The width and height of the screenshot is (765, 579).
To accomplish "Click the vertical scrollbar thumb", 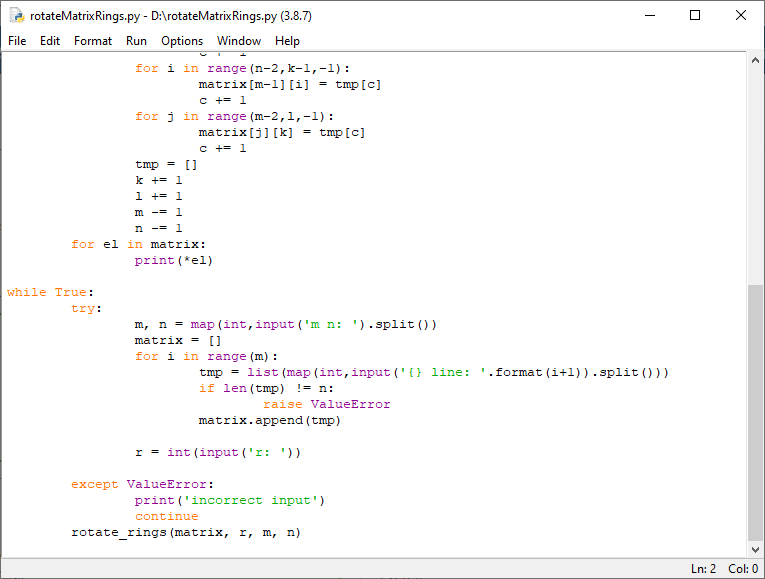I will (x=755, y=410).
